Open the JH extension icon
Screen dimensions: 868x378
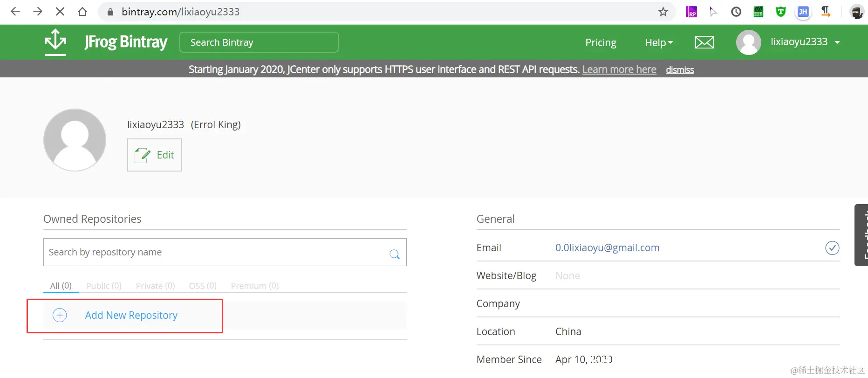click(803, 12)
